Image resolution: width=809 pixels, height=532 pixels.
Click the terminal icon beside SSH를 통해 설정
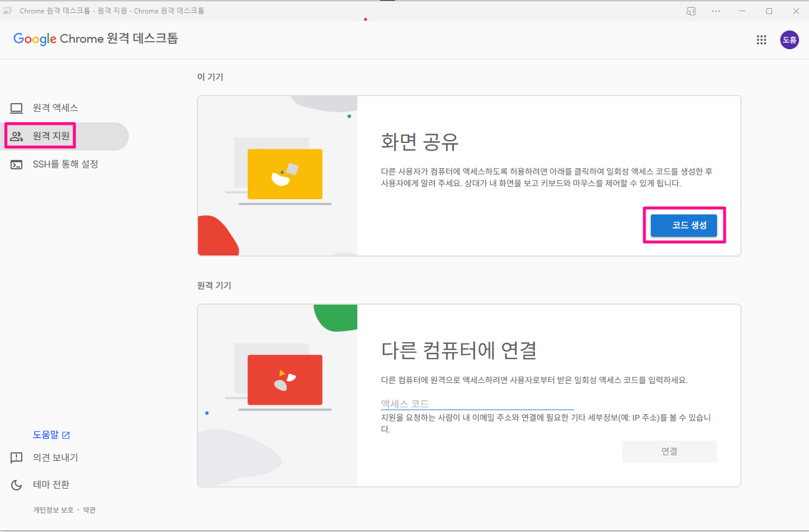[16, 165]
